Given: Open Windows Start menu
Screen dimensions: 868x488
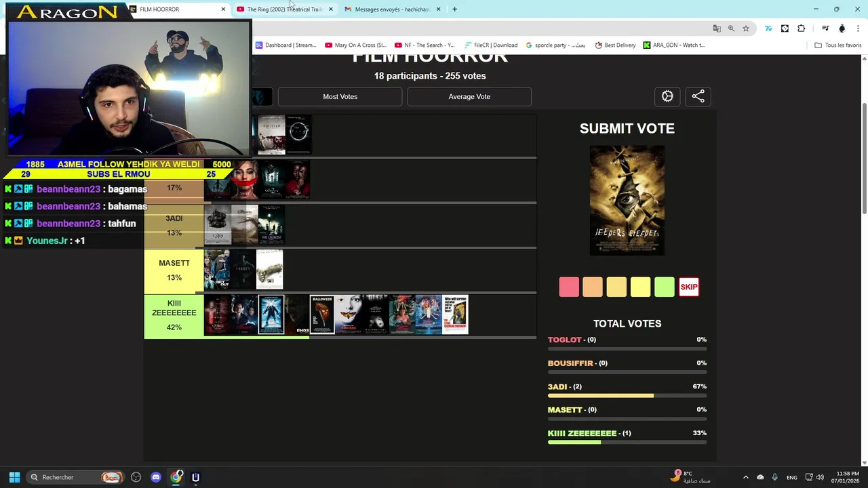Looking at the screenshot, I should pyautogui.click(x=14, y=477).
